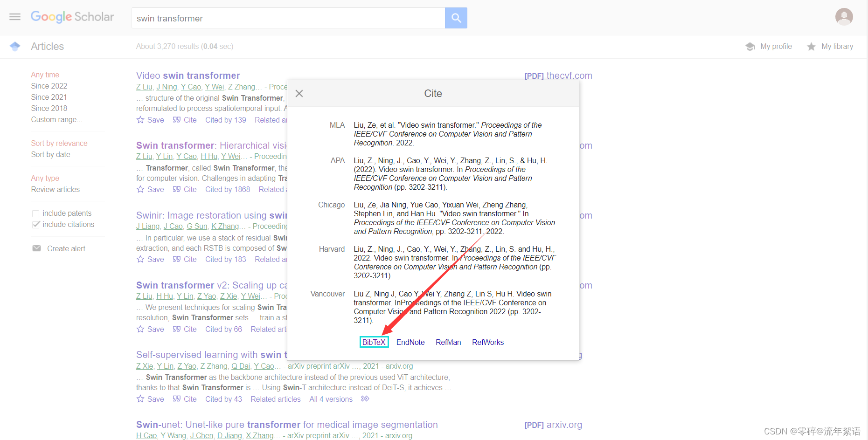
Task: Click the Save star for Video swin transformer
Action: click(x=140, y=120)
